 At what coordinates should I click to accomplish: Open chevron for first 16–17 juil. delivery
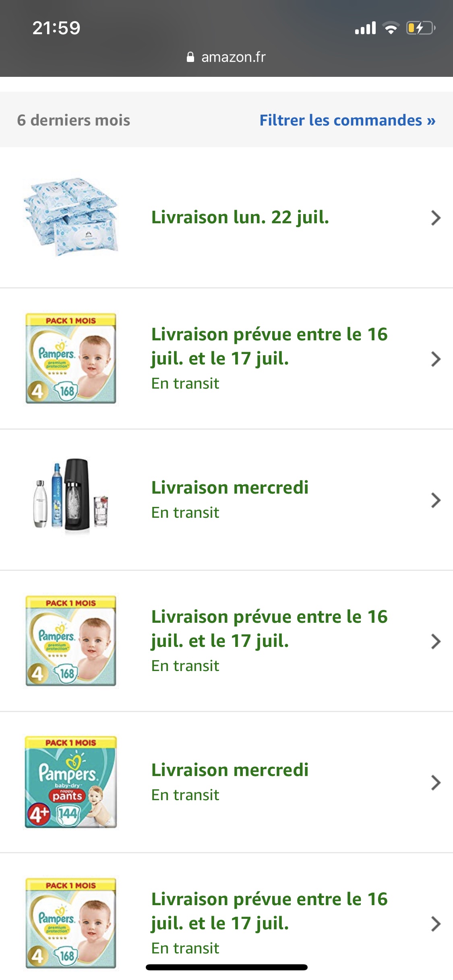pos(436,359)
